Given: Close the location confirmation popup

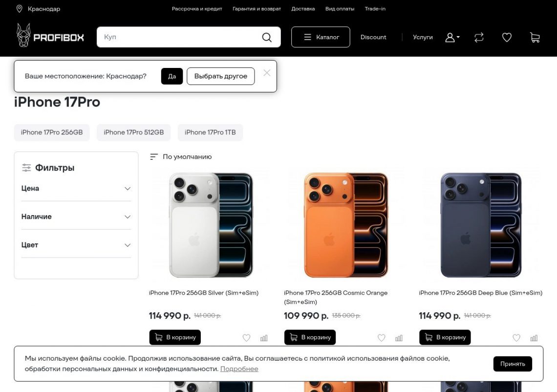Looking at the screenshot, I should [x=267, y=73].
